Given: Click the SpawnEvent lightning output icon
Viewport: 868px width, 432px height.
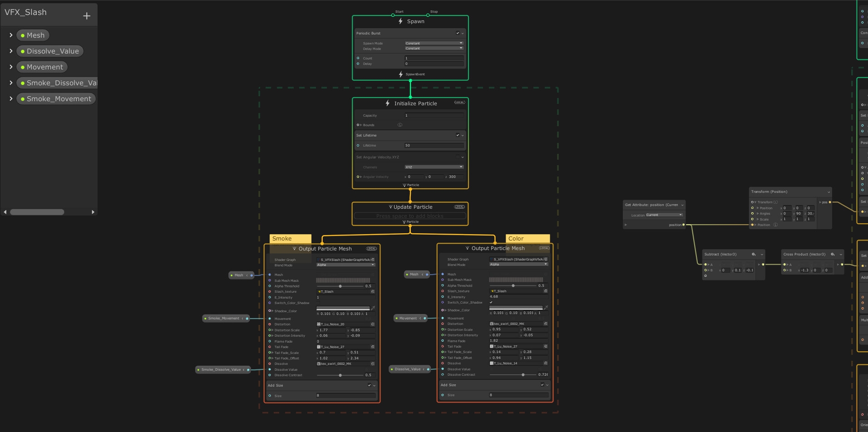Looking at the screenshot, I should pos(401,74).
